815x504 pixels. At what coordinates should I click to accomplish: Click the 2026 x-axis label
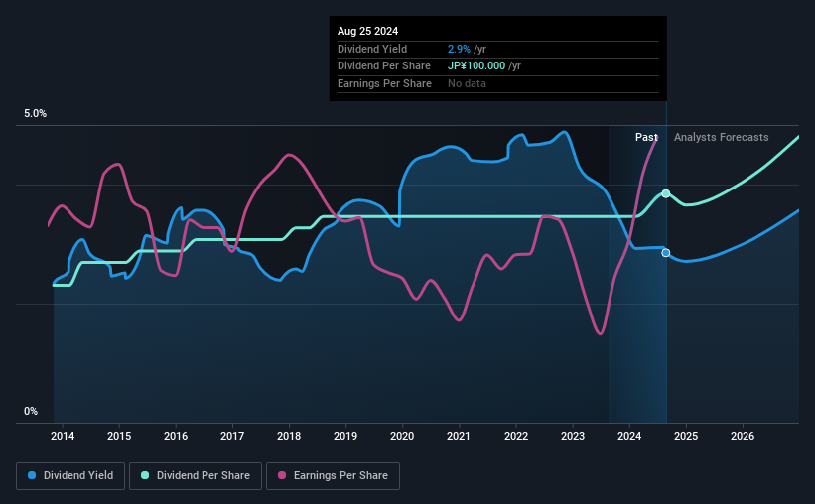click(743, 436)
